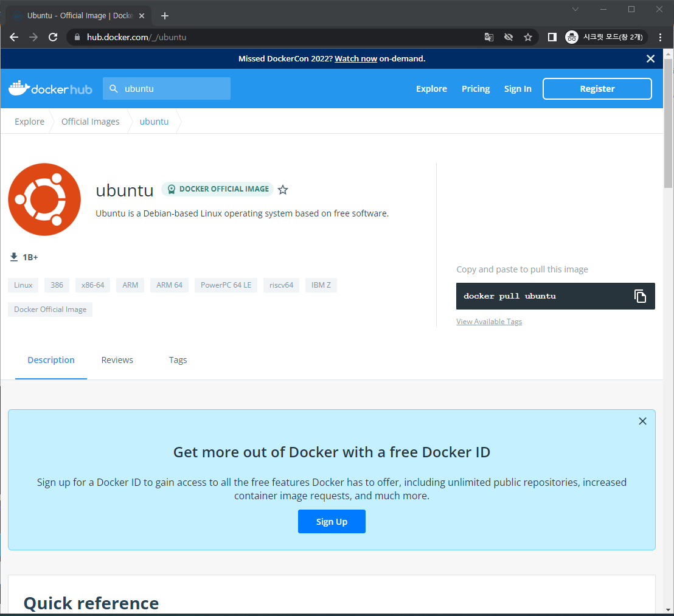674x616 pixels.
Task: Click Watch now link in banner
Action: click(355, 59)
